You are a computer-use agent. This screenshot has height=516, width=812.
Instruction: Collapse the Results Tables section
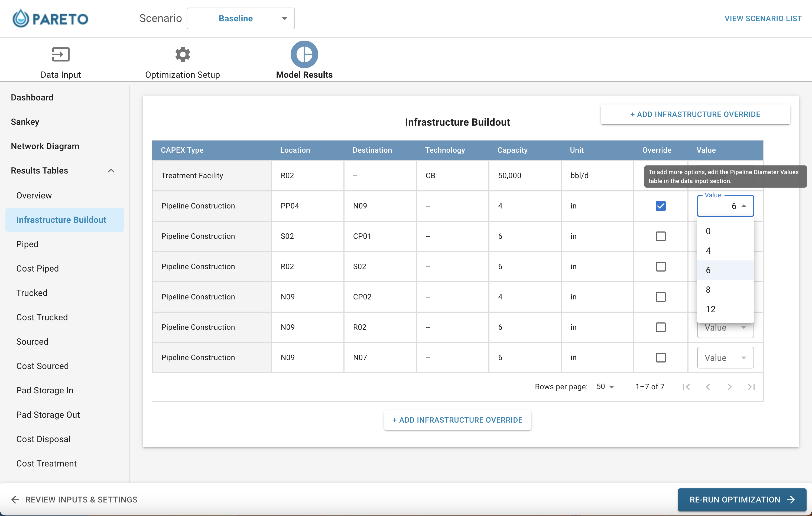(x=111, y=171)
